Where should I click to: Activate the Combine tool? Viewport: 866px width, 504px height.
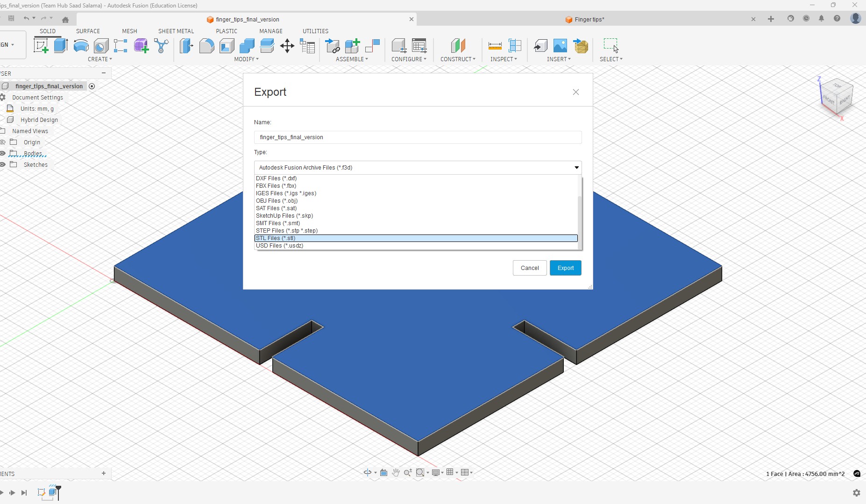pos(247,46)
